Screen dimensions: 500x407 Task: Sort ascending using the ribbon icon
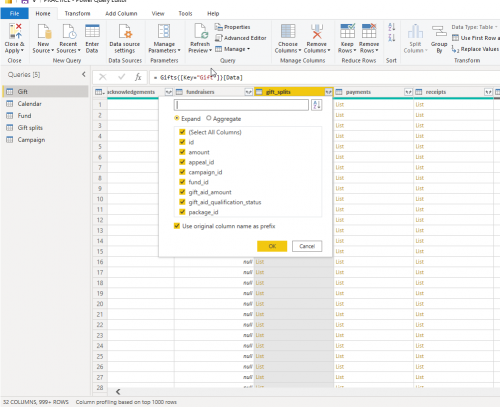(x=392, y=27)
